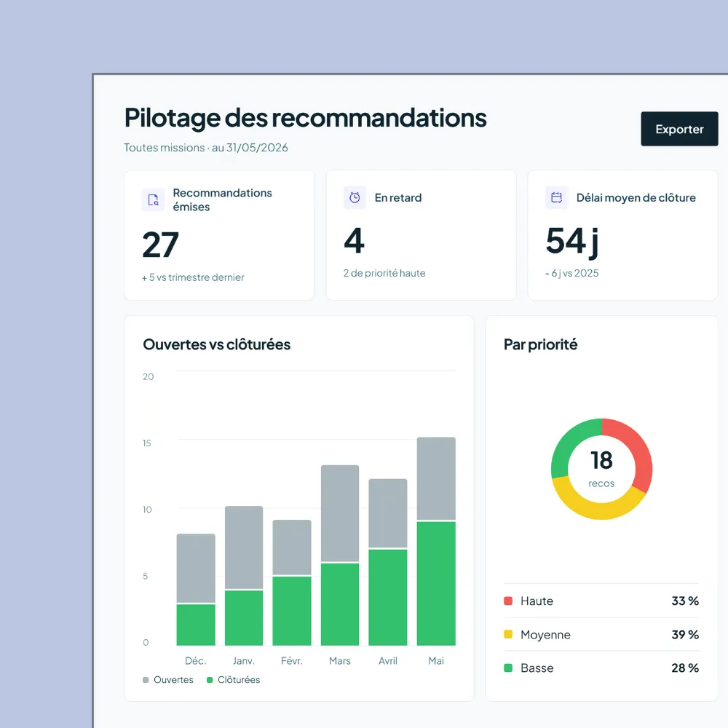The height and width of the screenshot is (728, 728).
Task: Click the y-axis label 20
Action: tap(148, 376)
